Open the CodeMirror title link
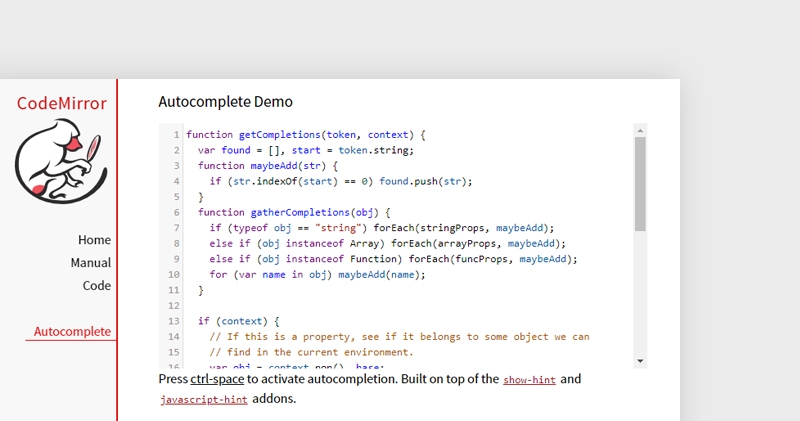This screenshot has height=421, width=800. [62, 104]
